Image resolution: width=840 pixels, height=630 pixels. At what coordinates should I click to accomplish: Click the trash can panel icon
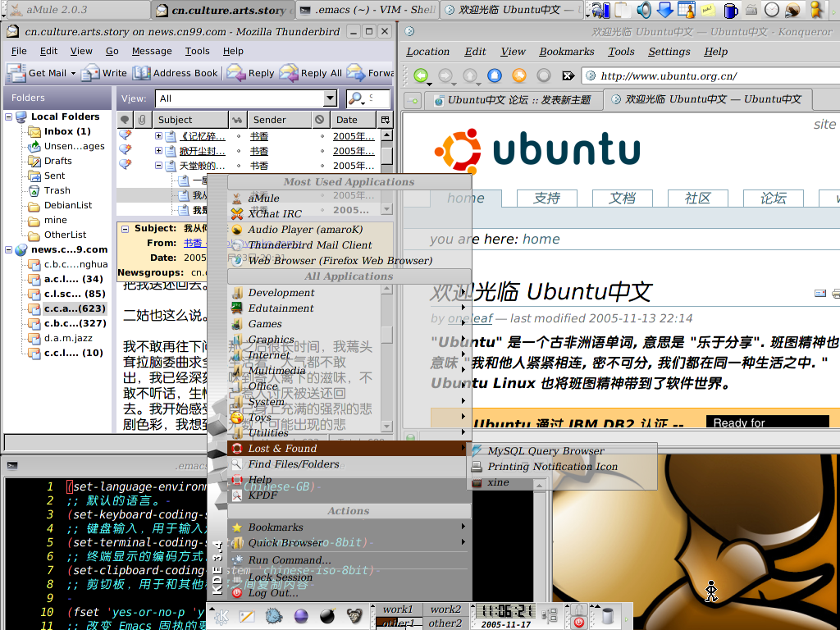[608, 616]
